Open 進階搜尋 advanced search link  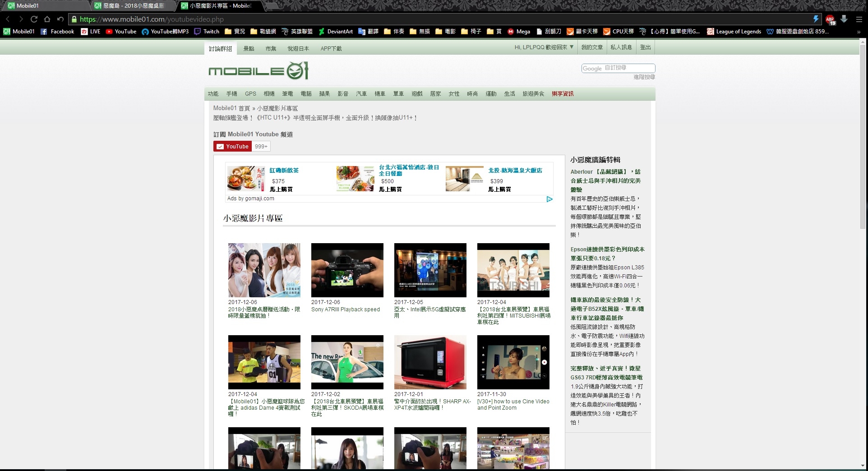[x=644, y=77]
